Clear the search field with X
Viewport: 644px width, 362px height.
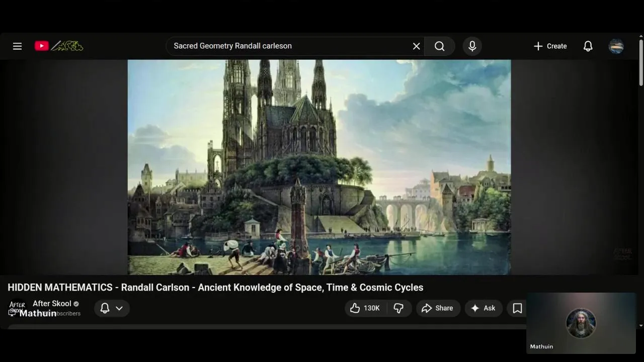(x=417, y=46)
